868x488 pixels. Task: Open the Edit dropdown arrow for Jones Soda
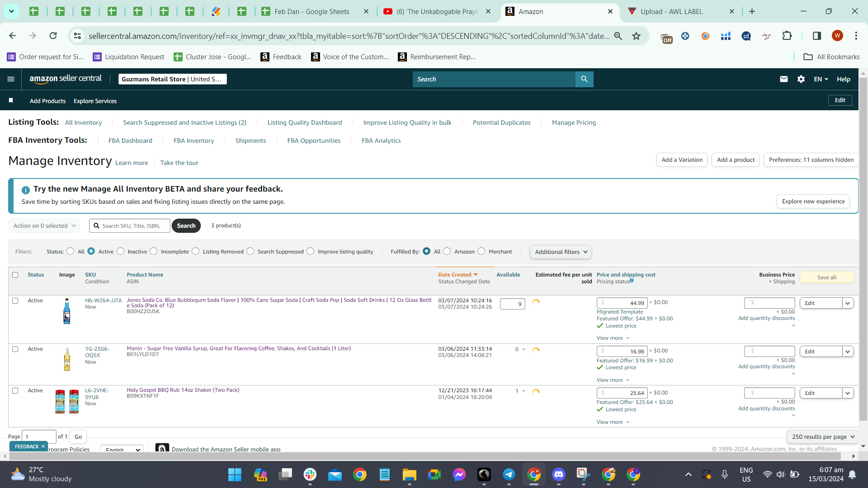[848, 303]
